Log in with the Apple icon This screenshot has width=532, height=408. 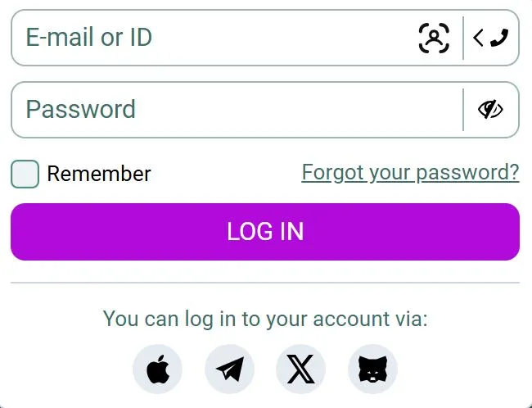pyautogui.click(x=157, y=369)
